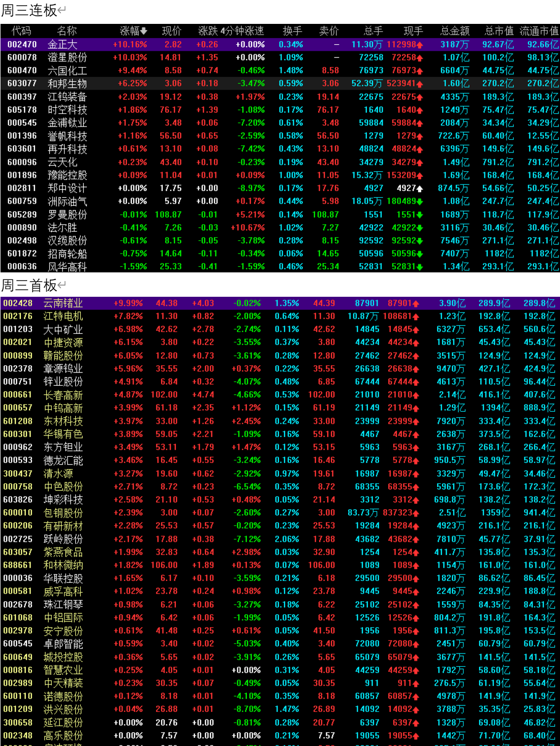Click the red up arrow in 云南锗业 row
The width and height of the screenshot is (560, 746).
coord(416,304)
